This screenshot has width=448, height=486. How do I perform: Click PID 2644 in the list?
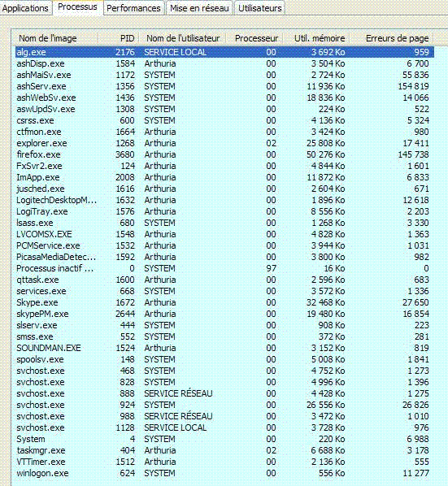tap(125, 314)
